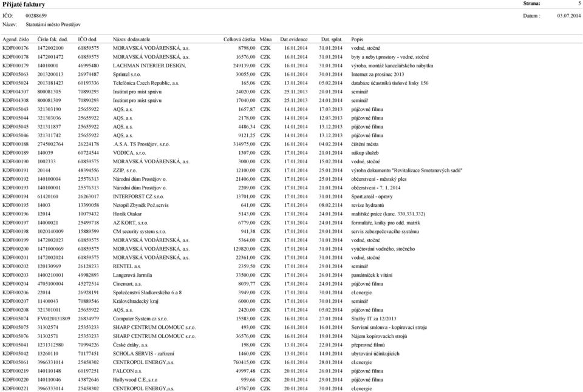Viewport: 583px width, 392px height.
Task: Click description 'Internet za prosinec 2013'
Action: [377, 74]
